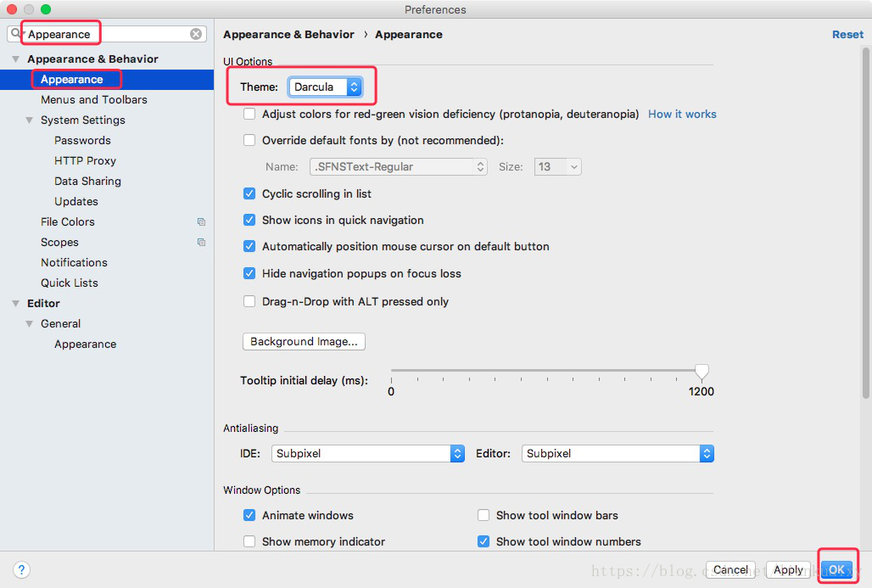Open the Theme dropdown showing Darcula
872x588 pixels.
click(x=326, y=87)
